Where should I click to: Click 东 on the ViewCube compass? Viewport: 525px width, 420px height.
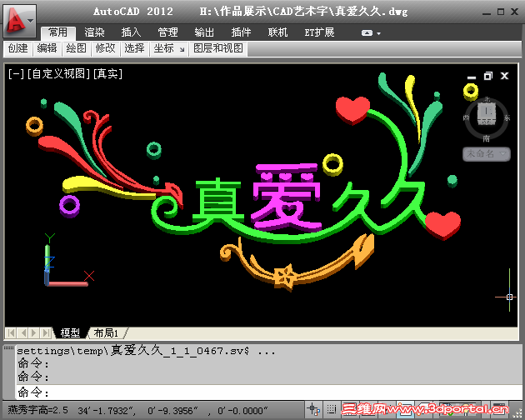tap(507, 117)
